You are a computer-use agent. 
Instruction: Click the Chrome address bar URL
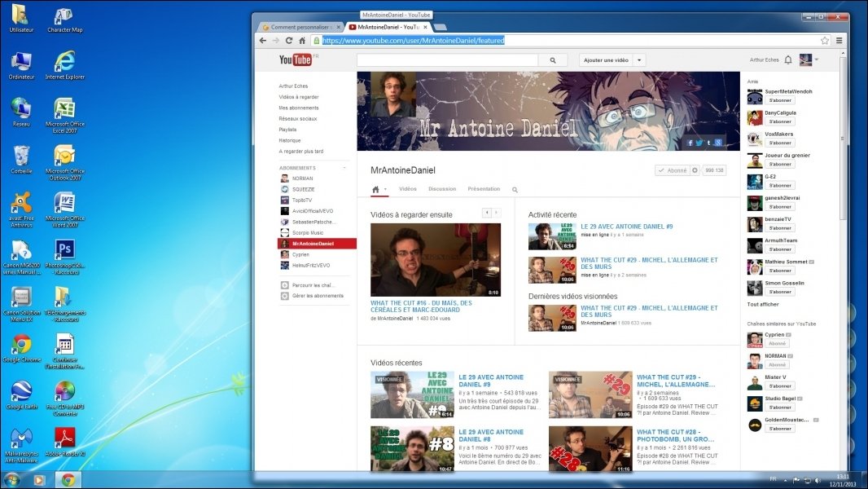[413, 41]
